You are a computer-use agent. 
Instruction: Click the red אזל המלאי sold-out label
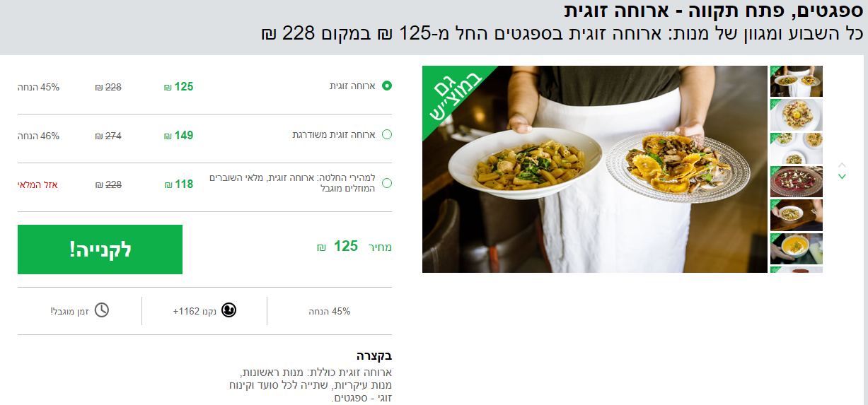(37, 184)
